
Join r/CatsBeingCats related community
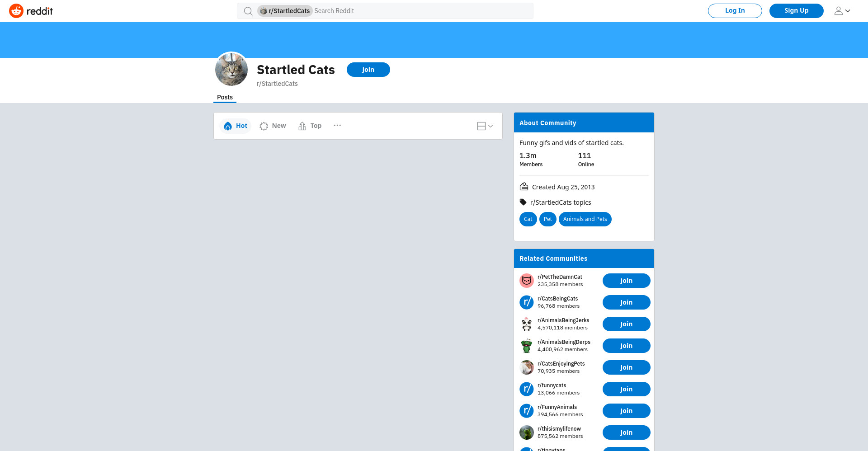pos(627,302)
